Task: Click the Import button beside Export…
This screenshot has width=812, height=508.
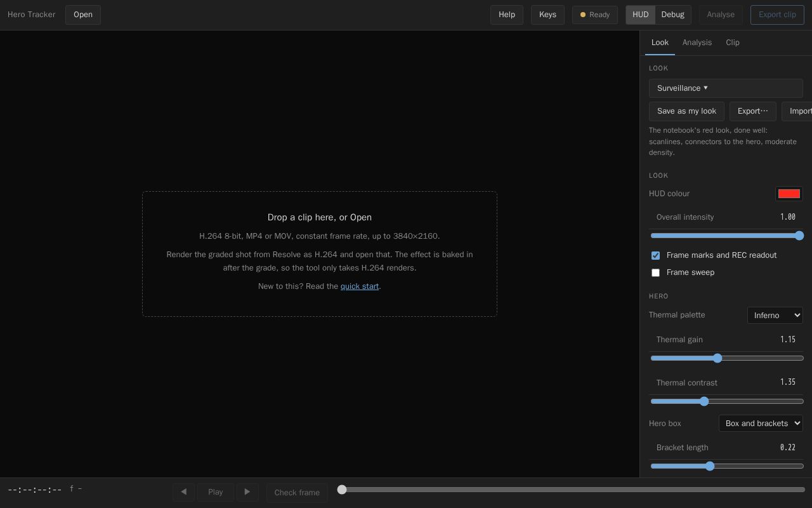Action: click(x=797, y=111)
